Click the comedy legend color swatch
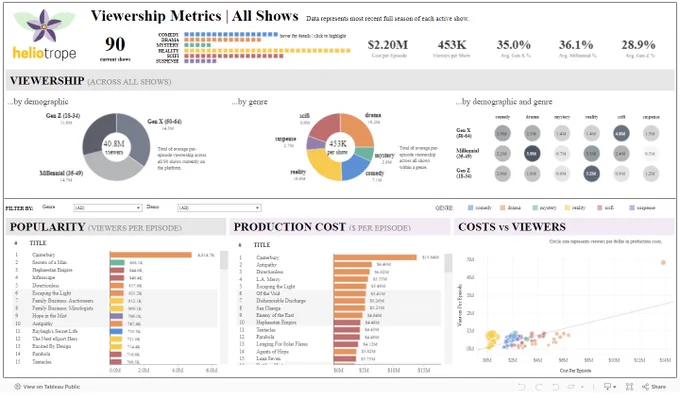Image resolution: width=680 pixels, height=398 pixels. pos(471,208)
